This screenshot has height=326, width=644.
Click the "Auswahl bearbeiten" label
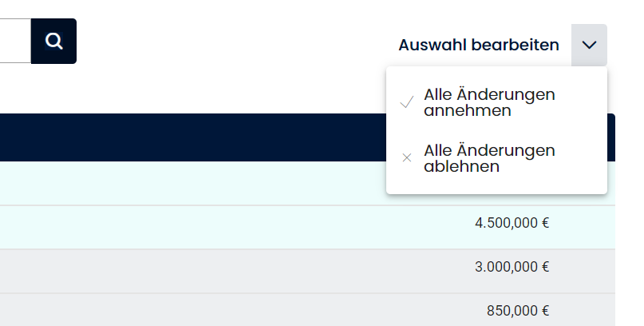pyautogui.click(x=479, y=45)
